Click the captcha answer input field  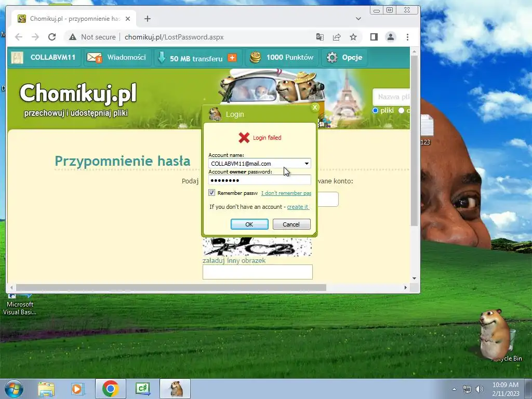[x=258, y=272]
